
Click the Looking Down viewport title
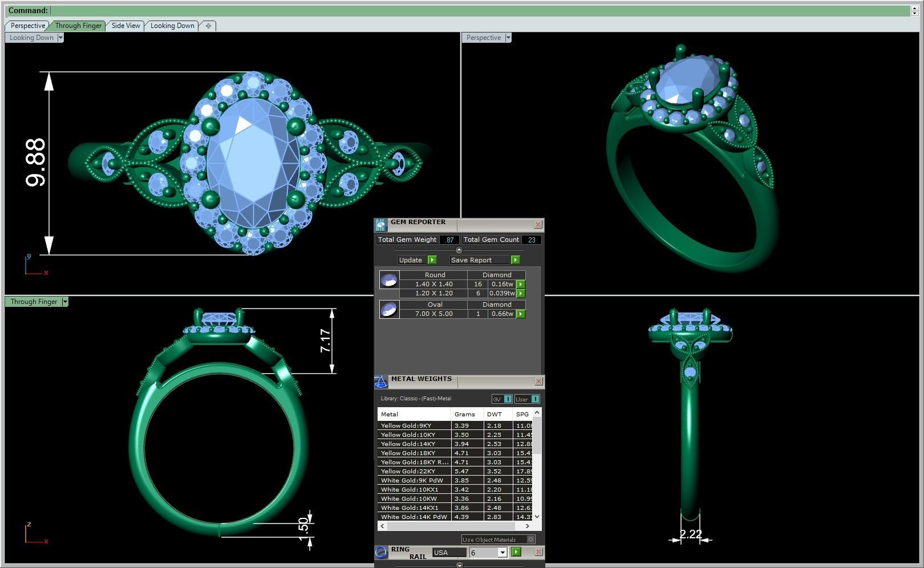coord(31,38)
